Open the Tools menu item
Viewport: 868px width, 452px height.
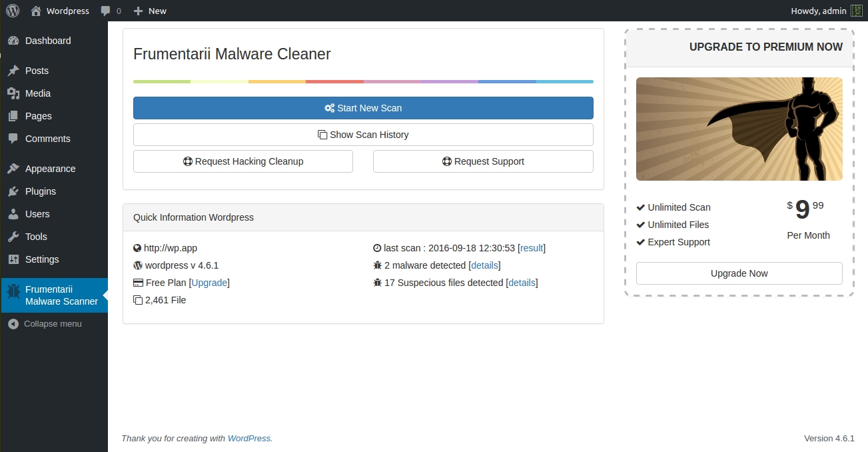tap(36, 237)
